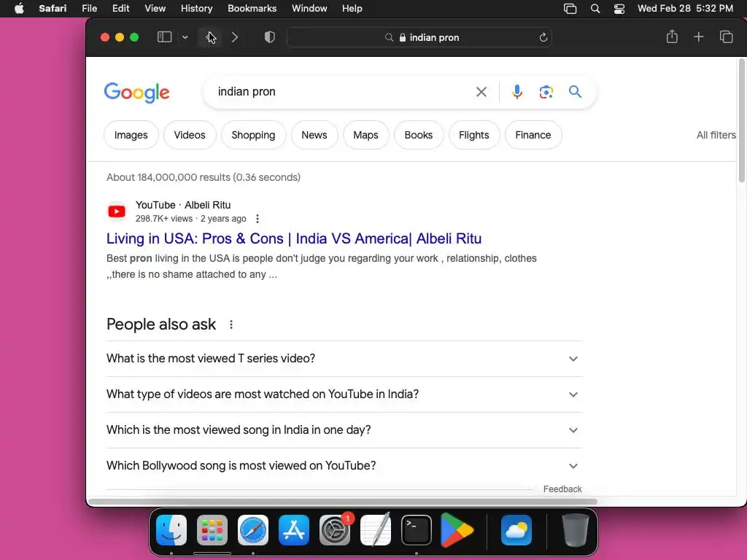This screenshot has height=560, width=747.
Task: Open the View menu
Action: tap(155, 9)
